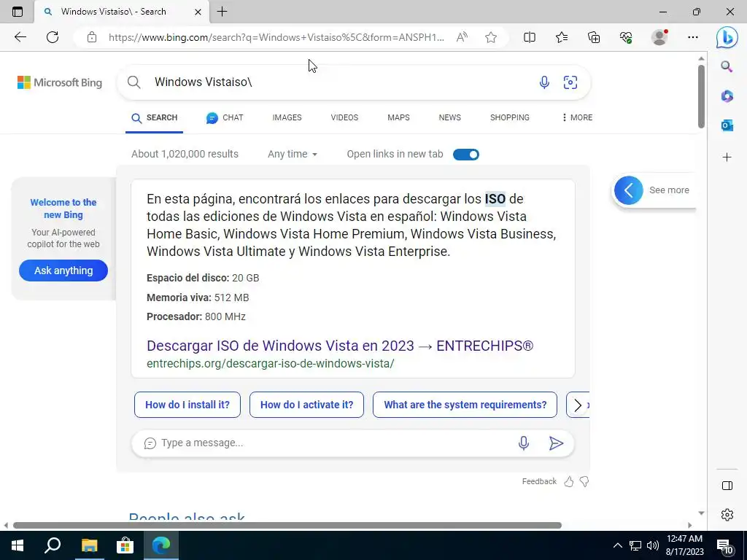Viewport: 747px width, 560px height.
Task: Open entrechips.org URL link
Action: click(270, 363)
